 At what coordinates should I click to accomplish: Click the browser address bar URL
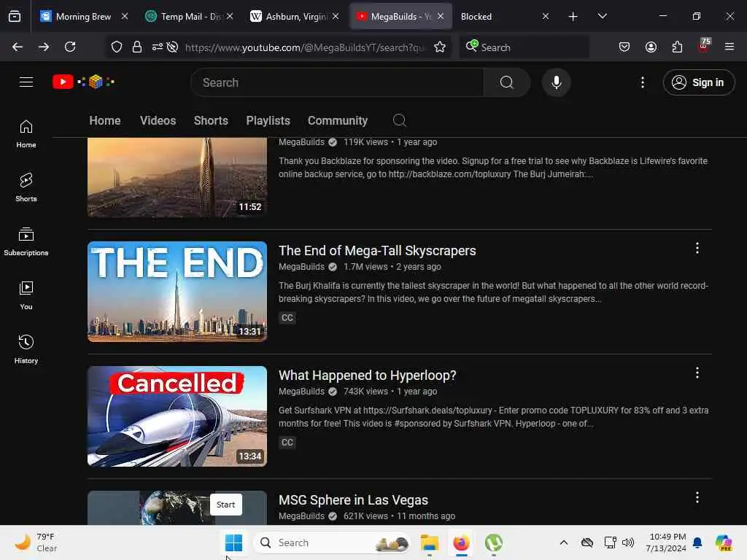click(305, 47)
